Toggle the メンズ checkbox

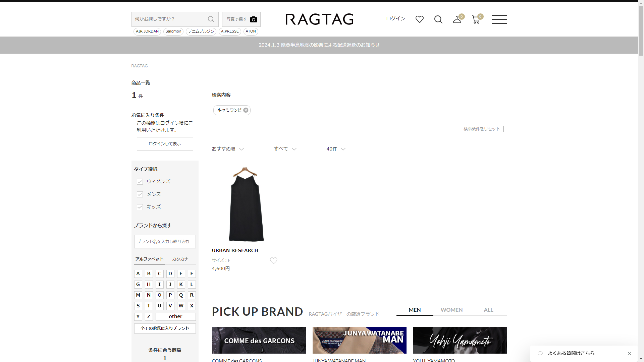click(x=140, y=194)
